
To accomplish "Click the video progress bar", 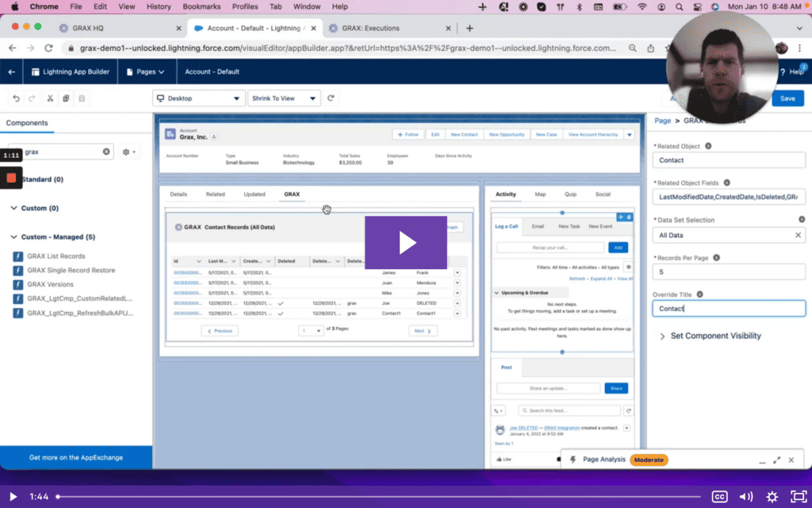I will click(x=381, y=496).
